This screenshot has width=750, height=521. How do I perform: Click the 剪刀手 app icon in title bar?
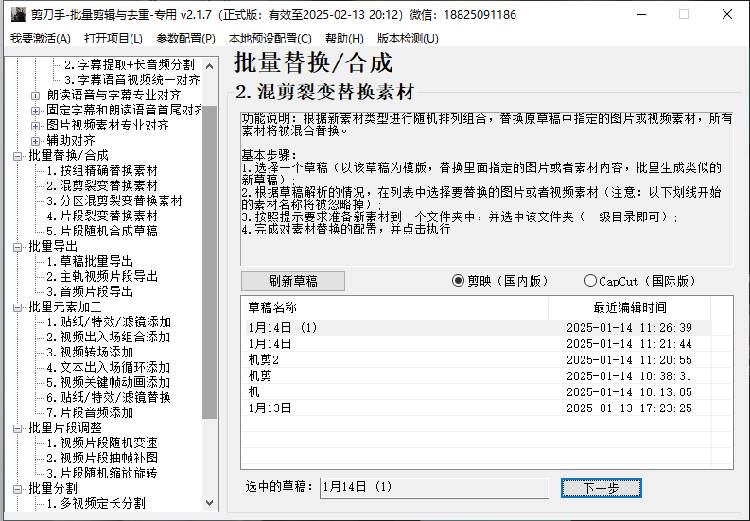pyautogui.click(x=14, y=14)
